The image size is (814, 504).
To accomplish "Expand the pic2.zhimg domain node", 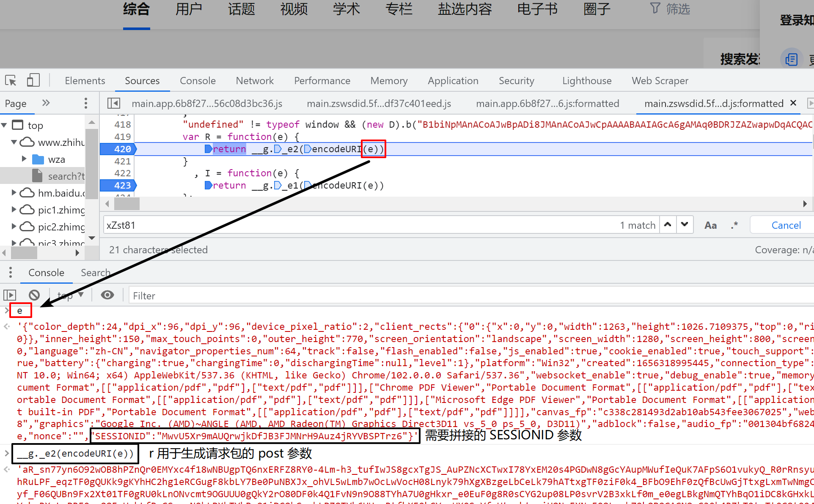I will (x=14, y=227).
